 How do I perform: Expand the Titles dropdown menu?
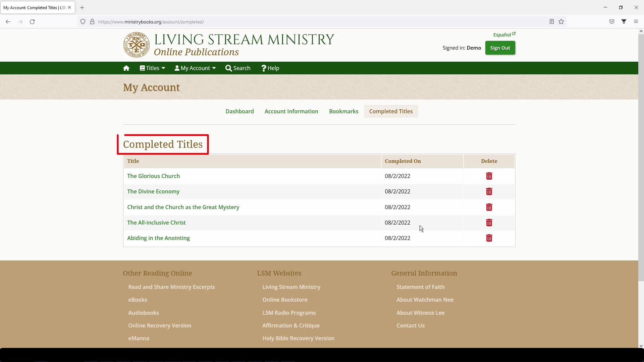pyautogui.click(x=152, y=68)
